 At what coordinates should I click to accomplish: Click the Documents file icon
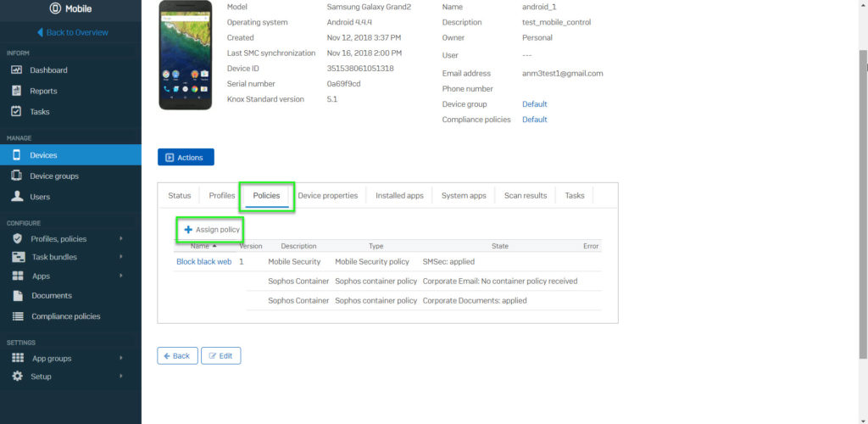point(18,296)
